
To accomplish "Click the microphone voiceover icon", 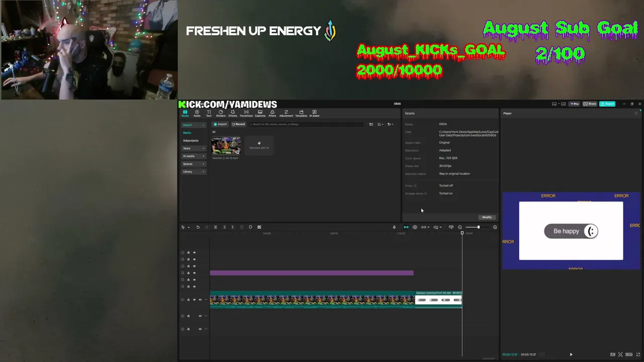I will tap(394, 227).
